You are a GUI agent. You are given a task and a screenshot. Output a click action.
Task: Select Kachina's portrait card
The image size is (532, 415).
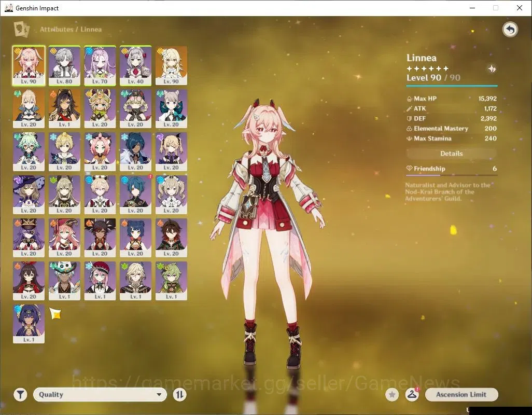click(100, 108)
